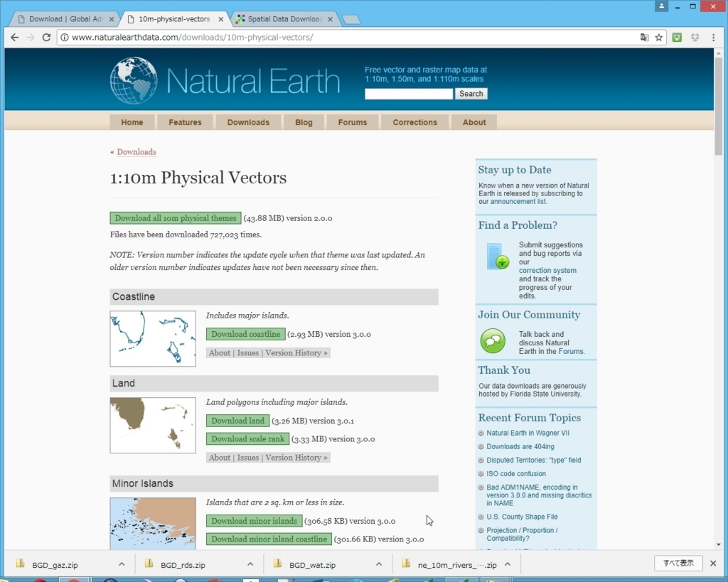
Task: Expand options for ne_10m_rivers zip download
Action: pos(508,564)
